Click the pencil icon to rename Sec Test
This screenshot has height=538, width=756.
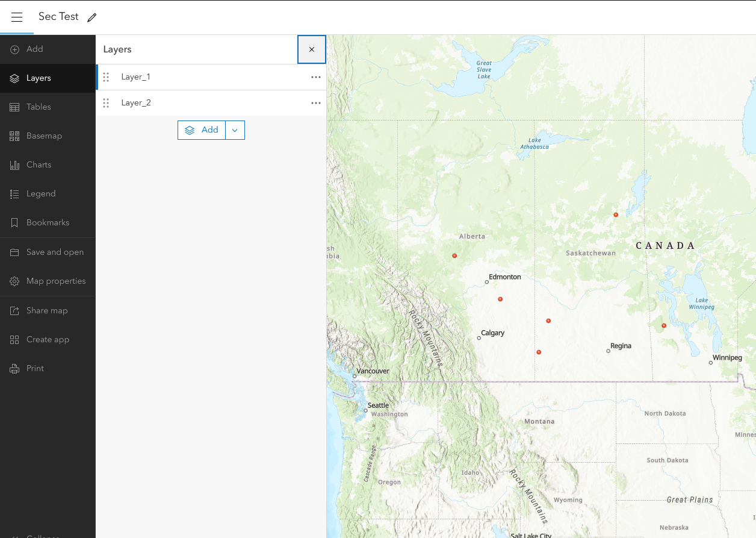[91, 17]
